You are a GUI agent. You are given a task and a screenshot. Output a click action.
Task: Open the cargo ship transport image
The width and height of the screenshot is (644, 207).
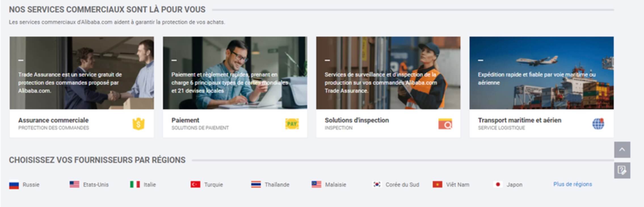pos(542,73)
